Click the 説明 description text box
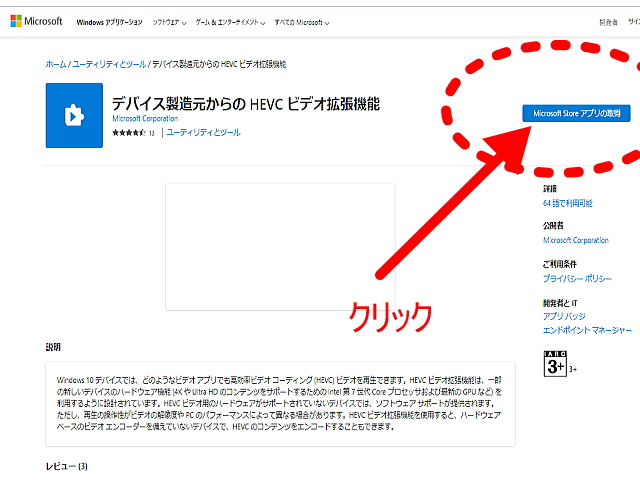The height and width of the screenshot is (480, 640). [x=280, y=404]
